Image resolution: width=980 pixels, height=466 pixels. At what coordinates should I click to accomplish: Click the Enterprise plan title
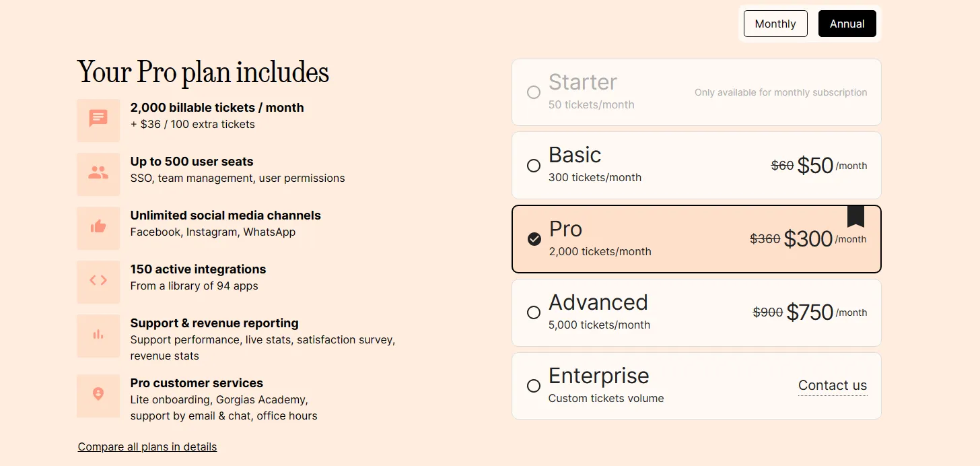pos(598,376)
